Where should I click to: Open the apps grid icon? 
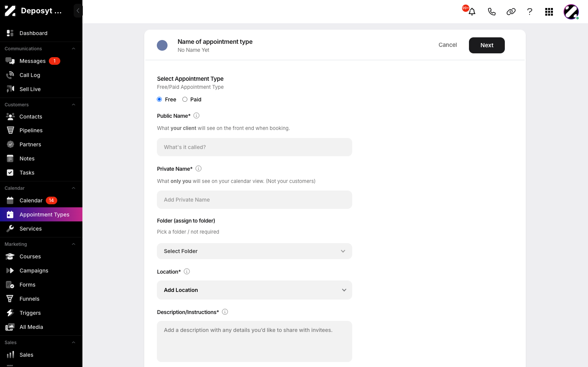[x=549, y=12]
